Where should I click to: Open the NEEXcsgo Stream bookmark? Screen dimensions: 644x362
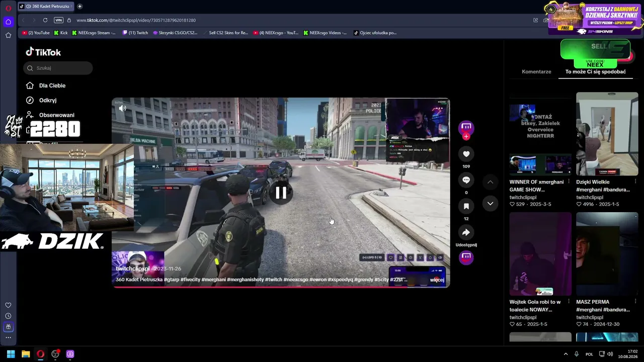(94, 33)
